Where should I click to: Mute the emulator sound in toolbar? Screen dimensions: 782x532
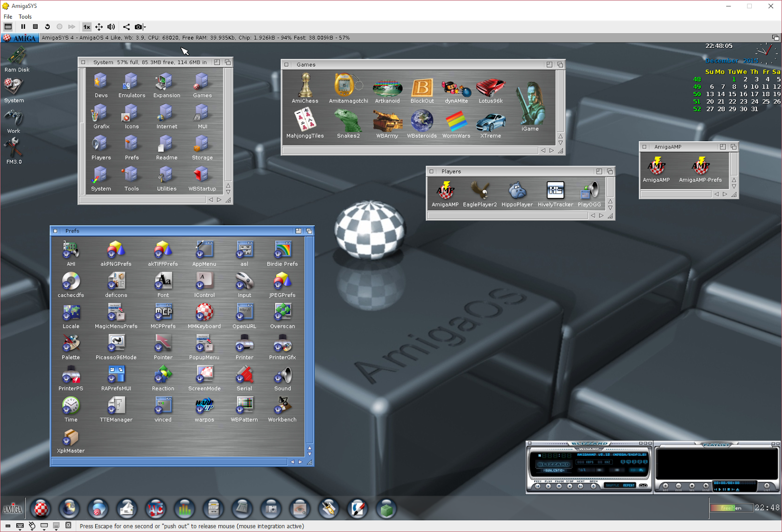(x=111, y=27)
